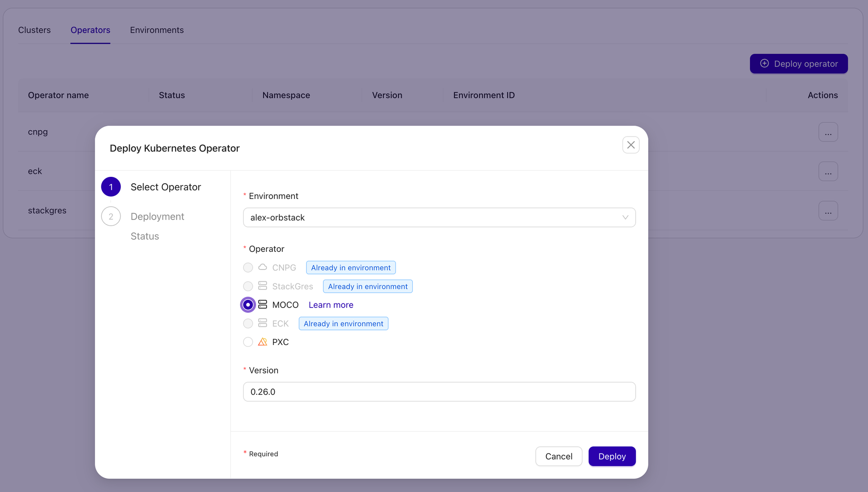Click the database icon beside StackGres

(263, 286)
